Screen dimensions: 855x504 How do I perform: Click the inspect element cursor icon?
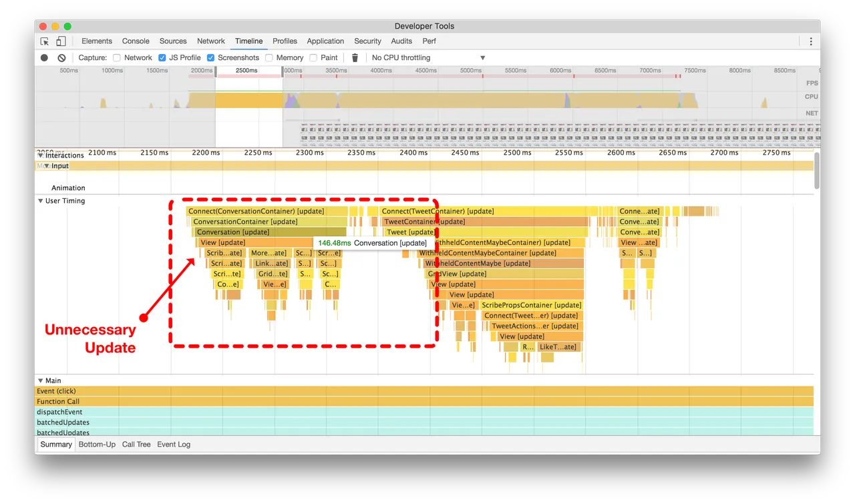(x=45, y=41)
